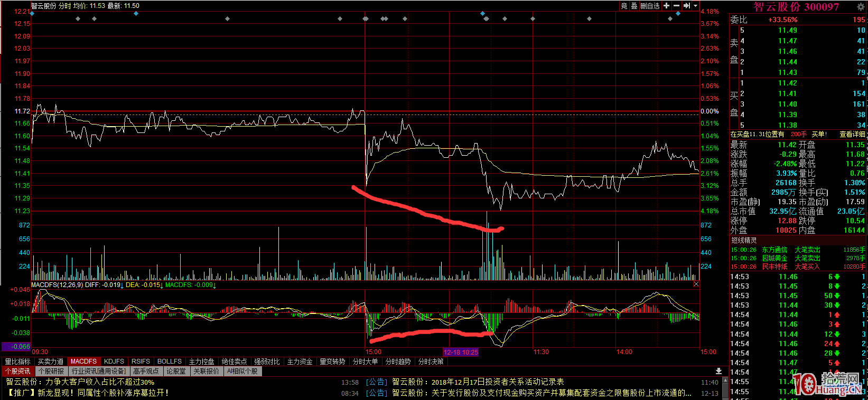Open the 分时趋势 tab
This screenshot has width=868, height=400.
[398, 361]
